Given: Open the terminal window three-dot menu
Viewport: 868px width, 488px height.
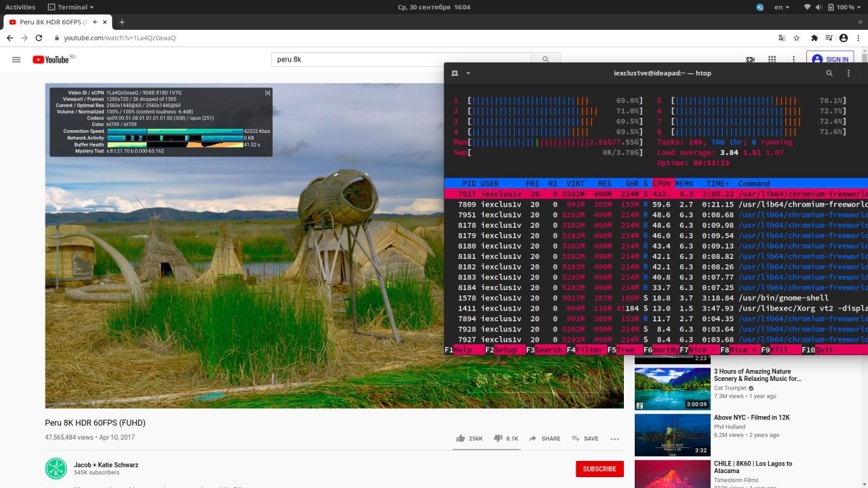Looking at the screenshot, I should pos(848,73).
